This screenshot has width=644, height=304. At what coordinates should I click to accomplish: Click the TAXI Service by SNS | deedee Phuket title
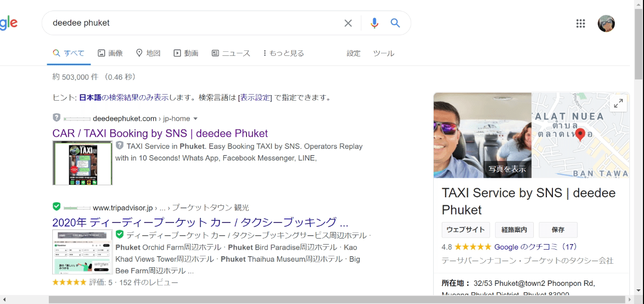point(528,201)
